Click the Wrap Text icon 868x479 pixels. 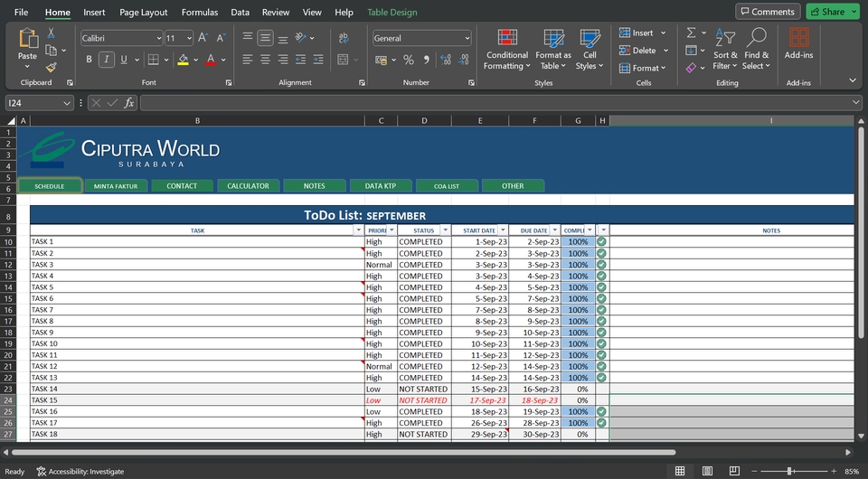[x=344, y=38]
